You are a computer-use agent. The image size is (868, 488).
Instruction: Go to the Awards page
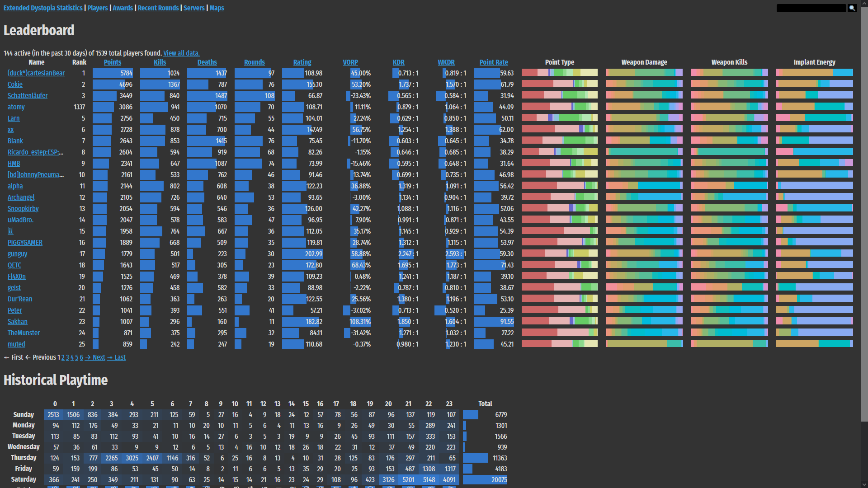point(123,8)
